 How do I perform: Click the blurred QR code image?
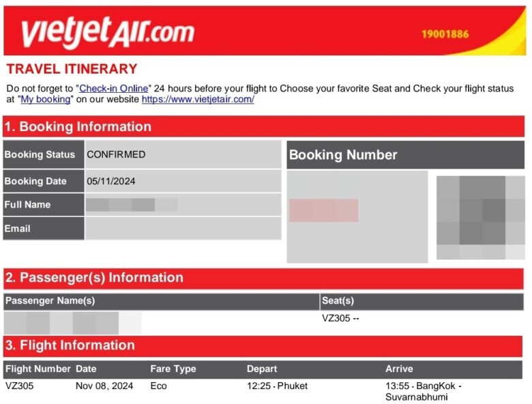click(x=480, y=218)
